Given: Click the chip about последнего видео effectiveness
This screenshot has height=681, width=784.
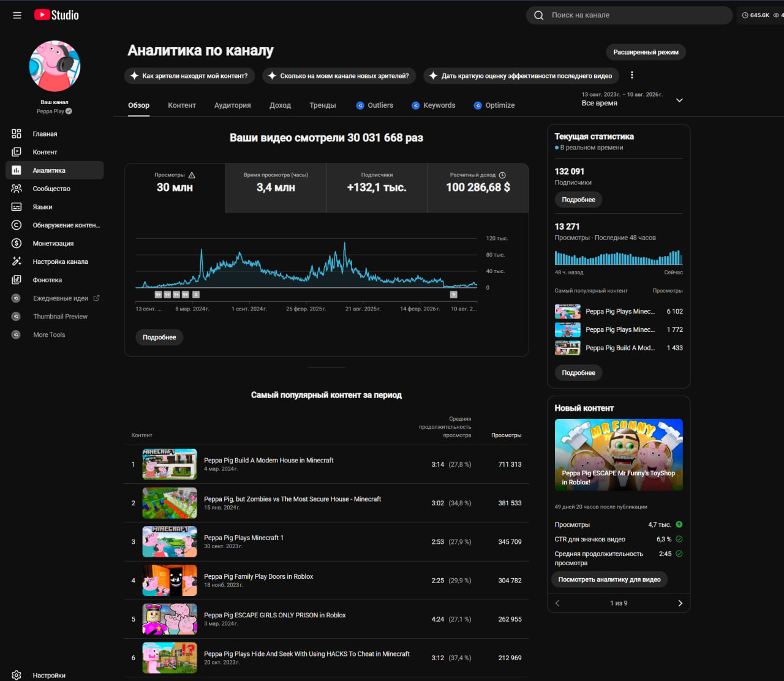Looking at the screenshot, I should coord(521,76).
